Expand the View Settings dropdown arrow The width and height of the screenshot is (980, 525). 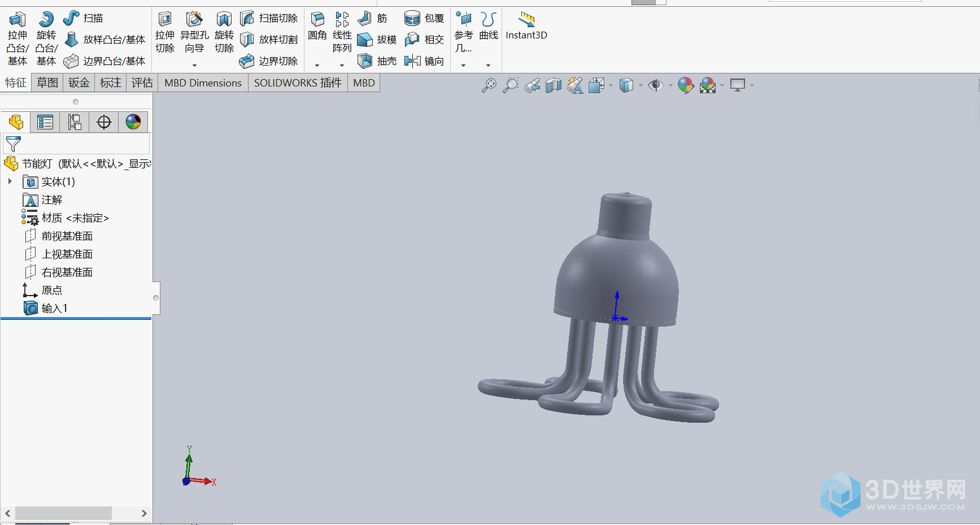click(752, 86)
